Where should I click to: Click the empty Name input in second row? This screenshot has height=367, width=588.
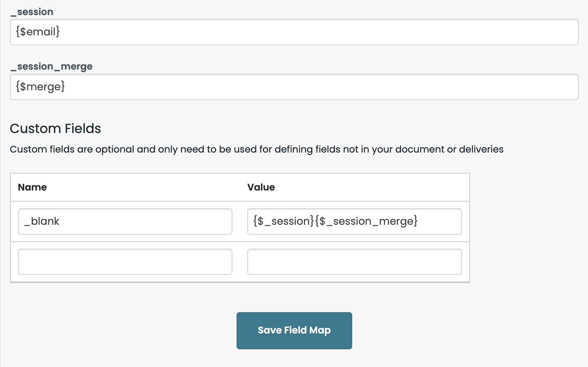[x=125, y=262]
